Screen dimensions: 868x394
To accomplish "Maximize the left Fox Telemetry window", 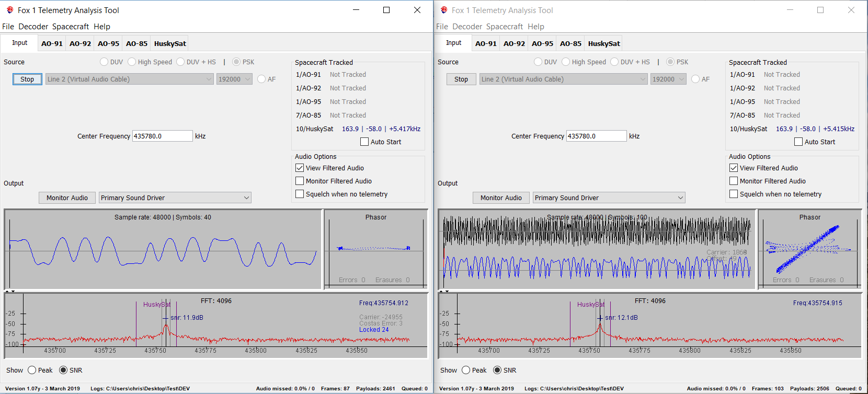I will click(x=386, y=10).
